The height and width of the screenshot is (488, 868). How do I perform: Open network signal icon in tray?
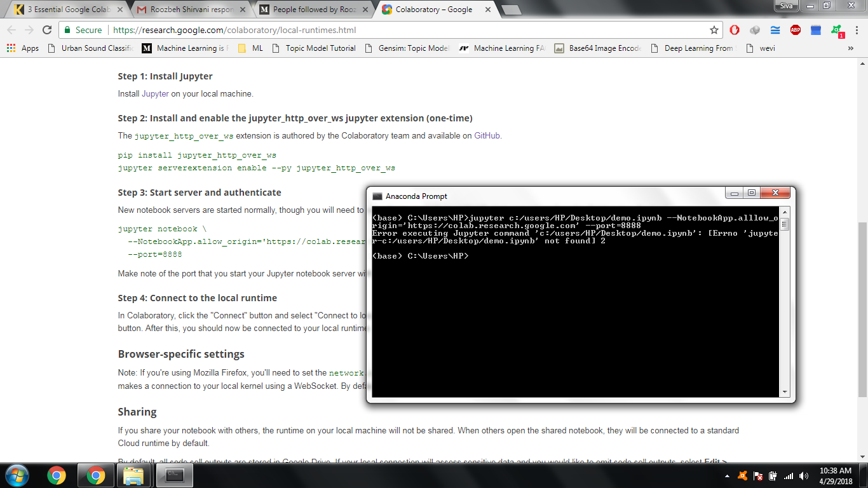point(789,475)
